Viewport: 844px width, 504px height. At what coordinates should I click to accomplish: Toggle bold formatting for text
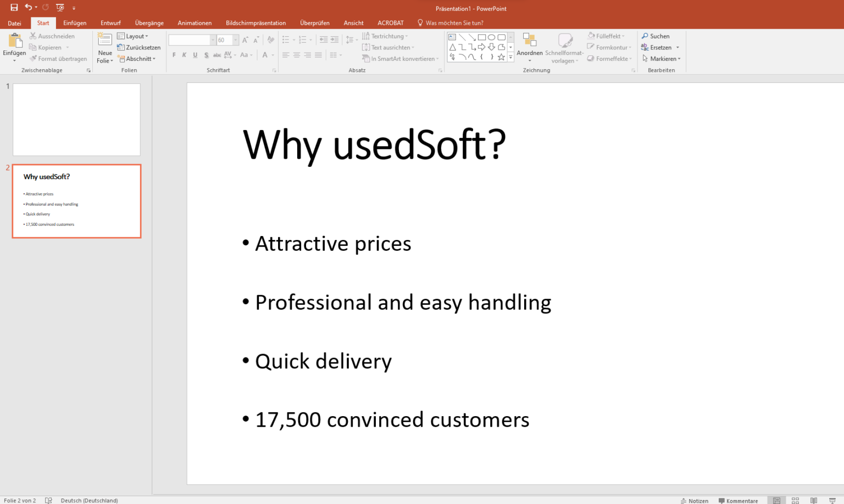[174, 55]
